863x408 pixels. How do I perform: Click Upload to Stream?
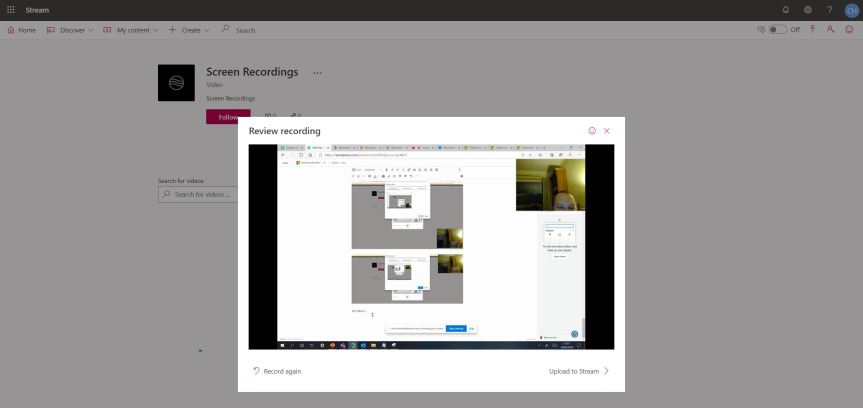[578, 371]
